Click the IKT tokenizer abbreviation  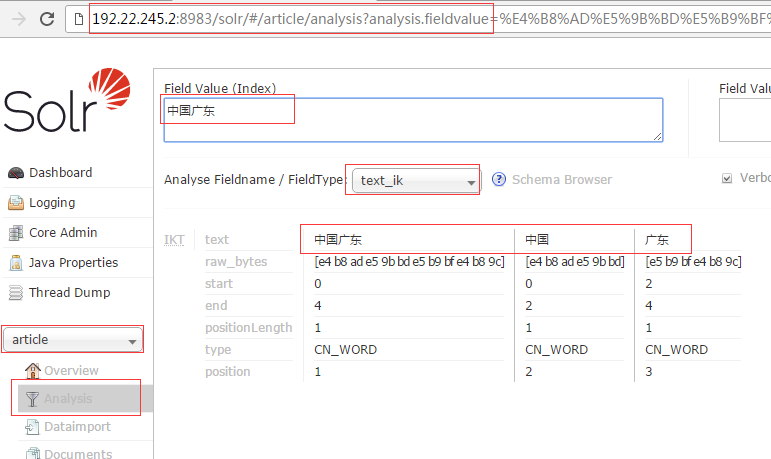(174, 240)
